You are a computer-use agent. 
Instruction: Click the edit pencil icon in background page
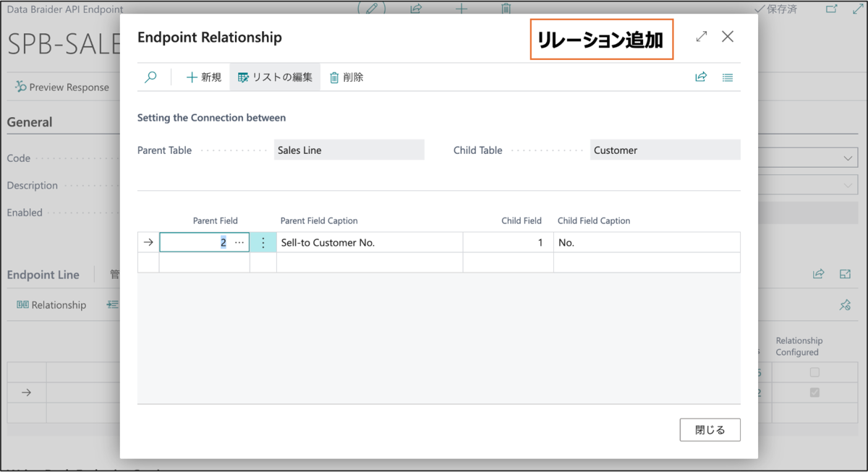tap(372, 9)
